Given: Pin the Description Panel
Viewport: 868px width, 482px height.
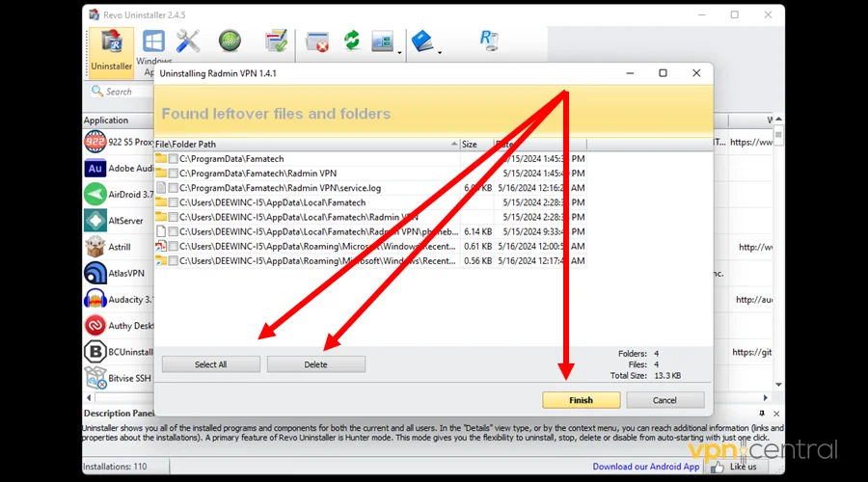Looking at the screenshot, I should [762, 414].
